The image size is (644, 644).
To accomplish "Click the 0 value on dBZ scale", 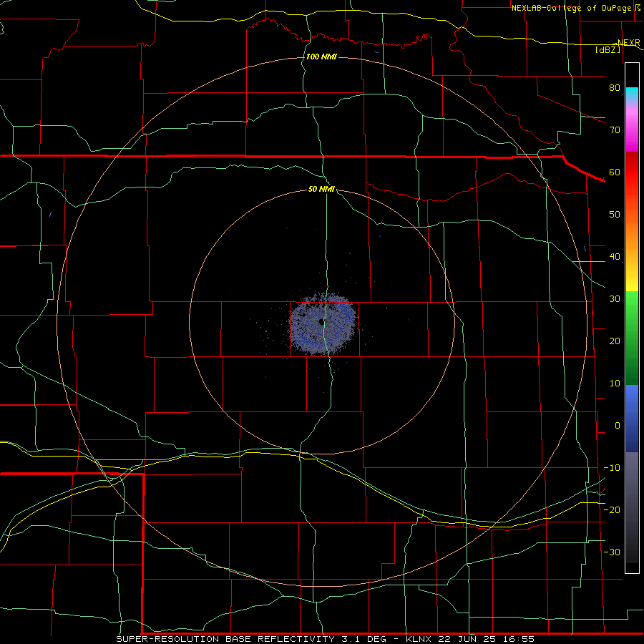I will pyautogui.click(x=618, y=426).
